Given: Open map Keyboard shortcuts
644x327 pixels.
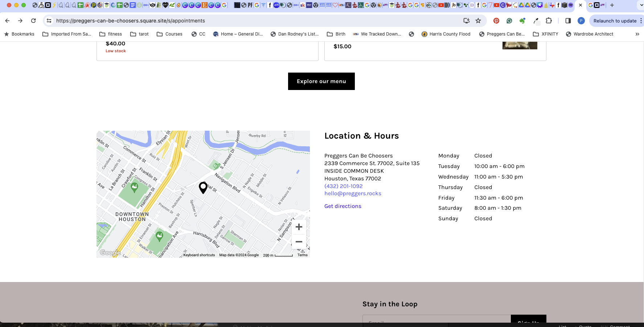Looking at the screenshot, I should point(199,255).
